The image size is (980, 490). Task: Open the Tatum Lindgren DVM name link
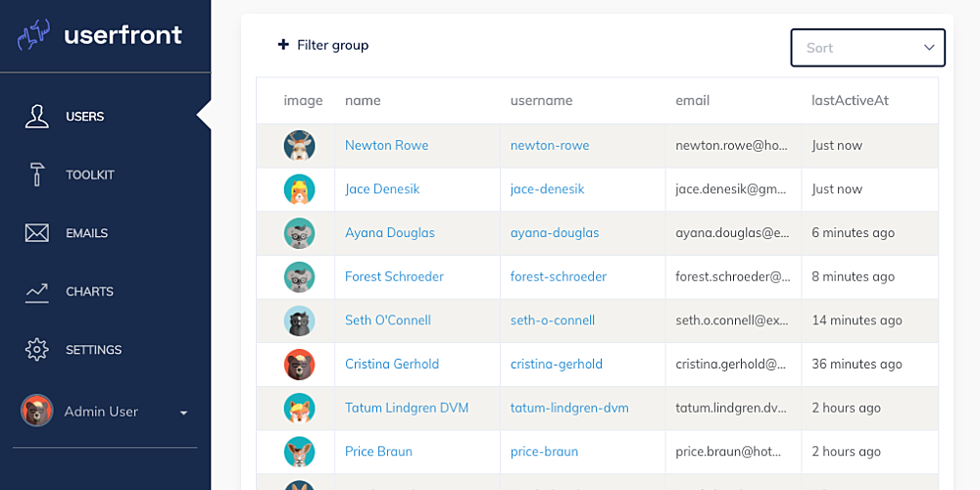click(407, 408)
